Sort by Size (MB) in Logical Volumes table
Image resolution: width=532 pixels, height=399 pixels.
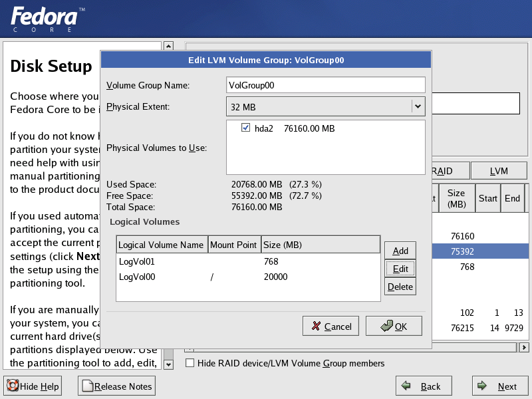pyautogui.click(x=321, y=245)
